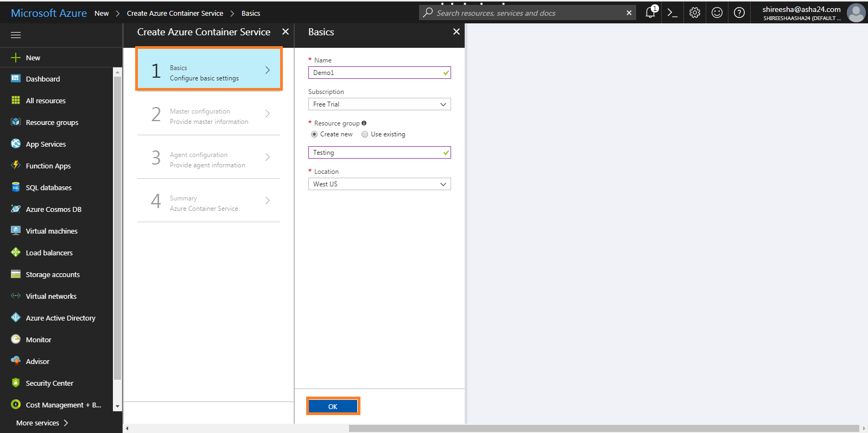This screenshot has width=868, height=433.
Task: Click breadcrumb chevron after New
Action: click(x=117, y=13)
